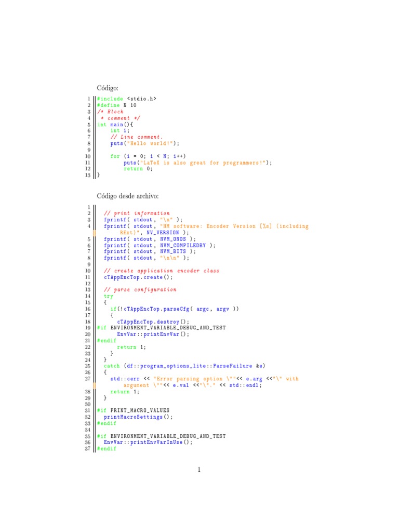Click 'std::endl;' at end of line
Image resolution: width=399 pixels, height=532 pixels.
pos(245,385)
